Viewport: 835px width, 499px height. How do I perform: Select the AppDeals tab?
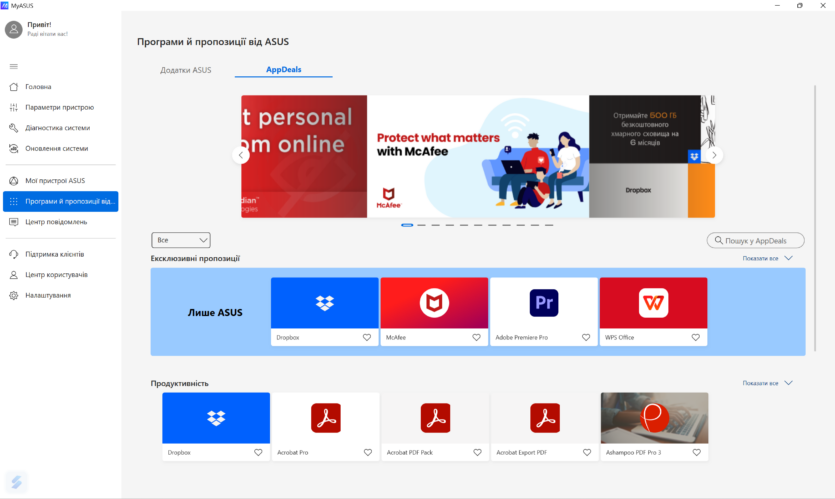point(284,70)
